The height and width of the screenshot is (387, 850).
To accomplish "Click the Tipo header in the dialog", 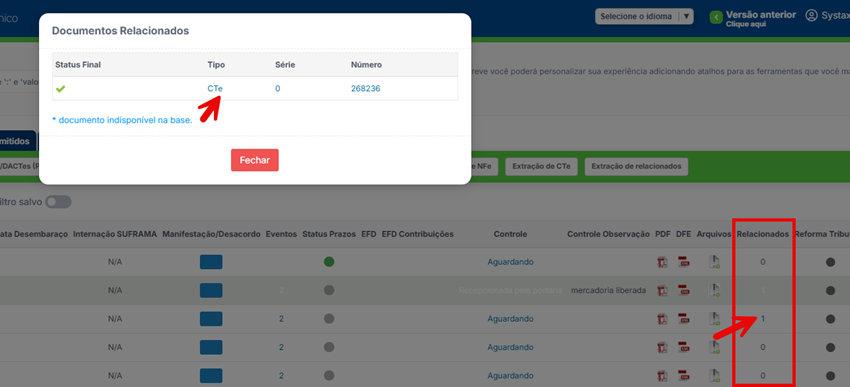I will point(216,64).
